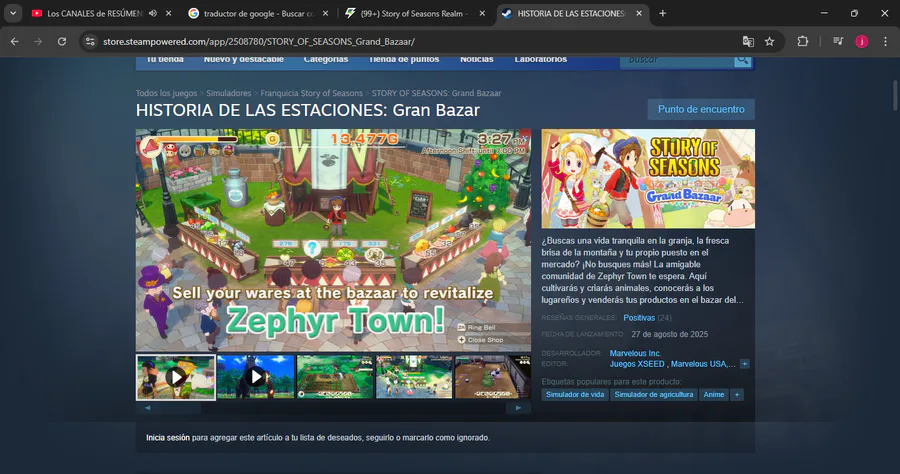The width and height of the screenshot is (900, 474).
Task: Open the translate page icon
Action: pos(748,41)
